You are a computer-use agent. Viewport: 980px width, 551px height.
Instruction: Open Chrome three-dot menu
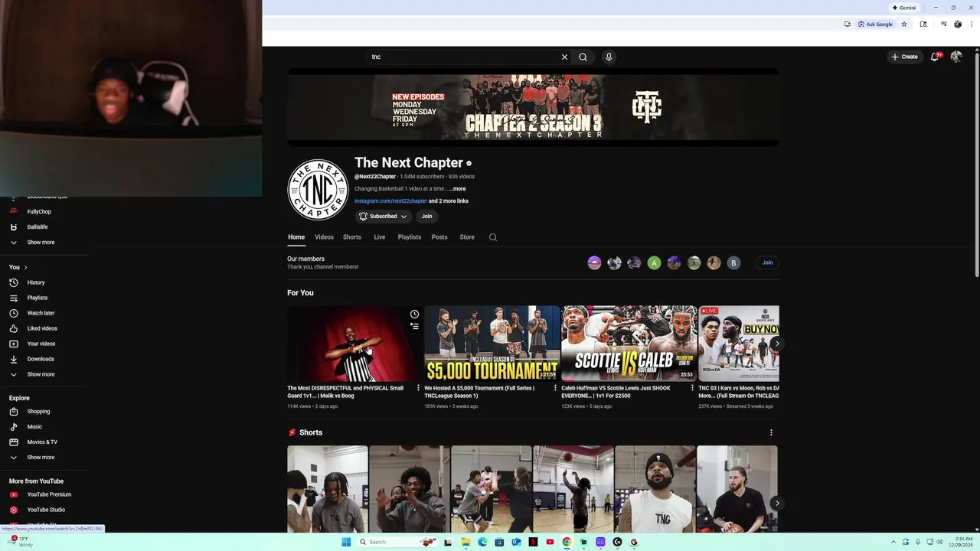pos(970,24)
